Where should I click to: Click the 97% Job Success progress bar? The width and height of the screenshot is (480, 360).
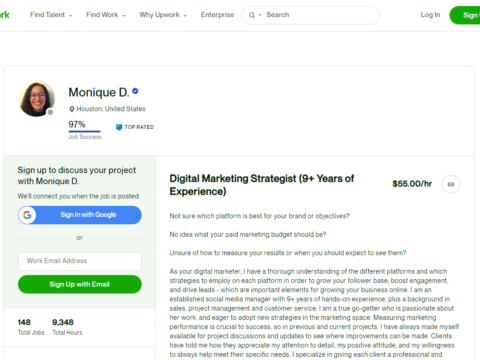click(84, 131)
